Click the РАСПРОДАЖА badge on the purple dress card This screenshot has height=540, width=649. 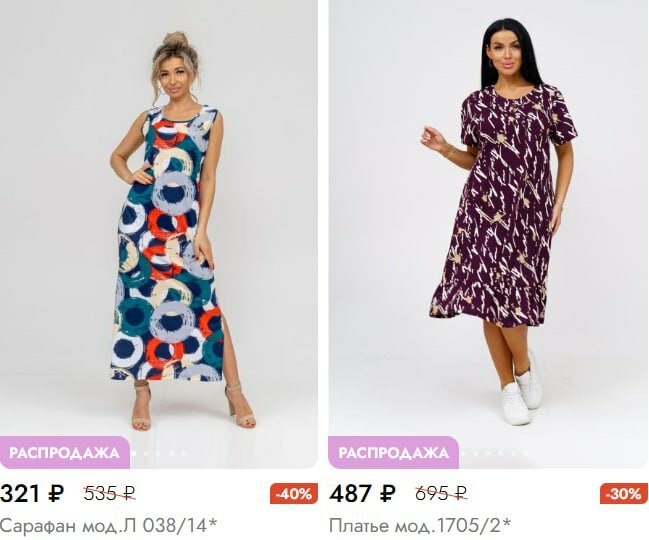click(394, 453)
